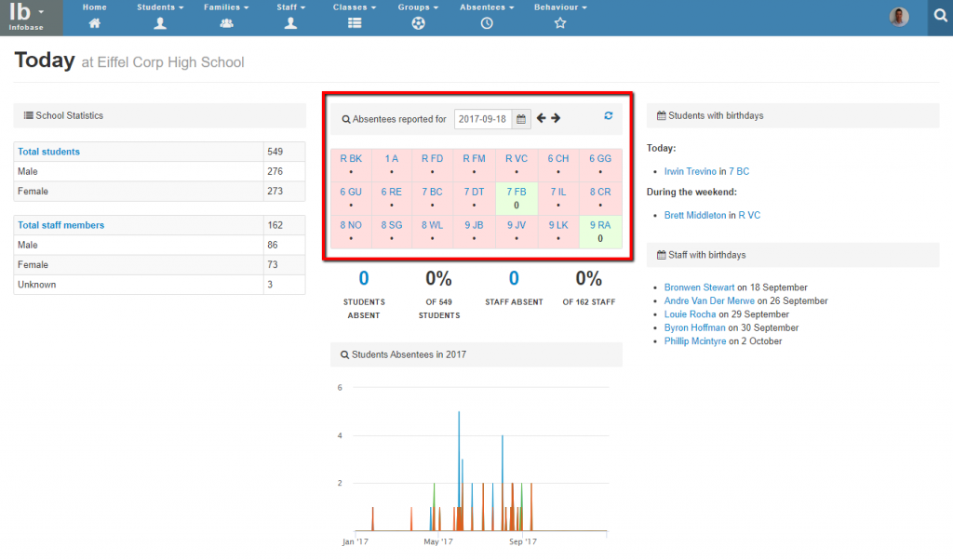Select class 8 WL in absentees grid
The width and height of the screenshot is (953, 560).
pos(432,225)
